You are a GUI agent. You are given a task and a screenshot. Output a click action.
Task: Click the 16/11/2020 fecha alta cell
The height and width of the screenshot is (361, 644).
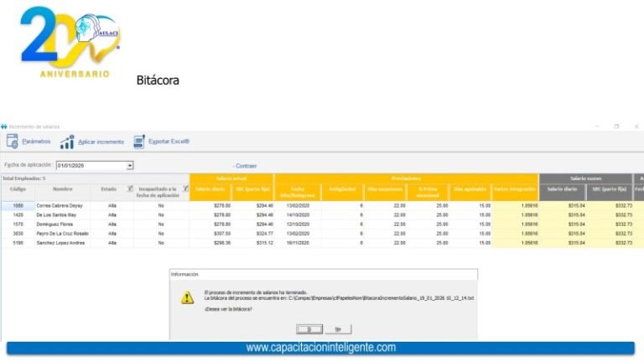[298, 243]
